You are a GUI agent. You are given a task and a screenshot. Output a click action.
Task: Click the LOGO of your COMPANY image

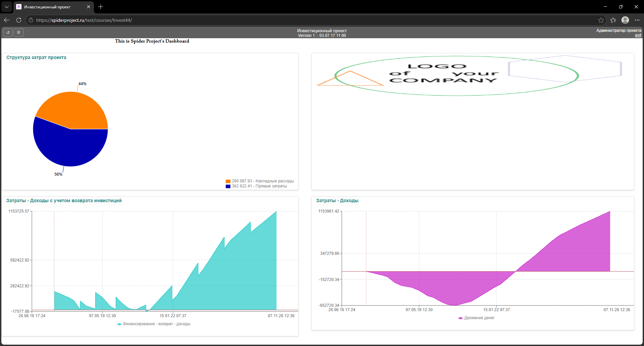pos(470,75)
